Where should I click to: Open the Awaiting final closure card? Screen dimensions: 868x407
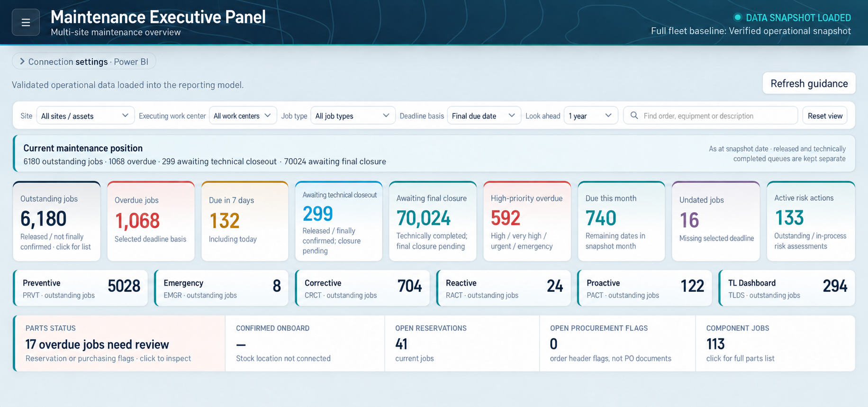pos(433,221)
